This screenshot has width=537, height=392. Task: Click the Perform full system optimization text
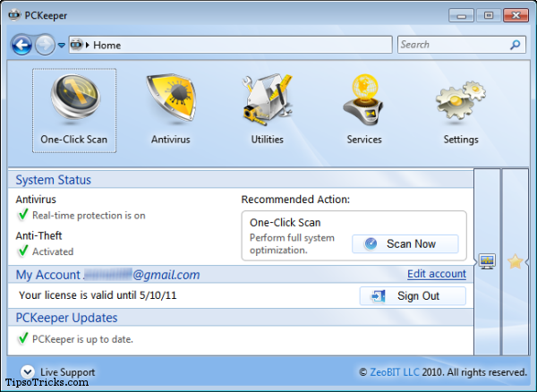tap(292, 243)
